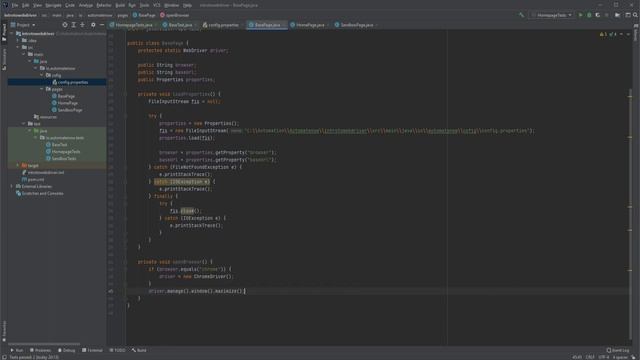The image size is (640, 360).
Task: Click the openBrowser method icon in breadcrumb
Action: coord(162,15)
